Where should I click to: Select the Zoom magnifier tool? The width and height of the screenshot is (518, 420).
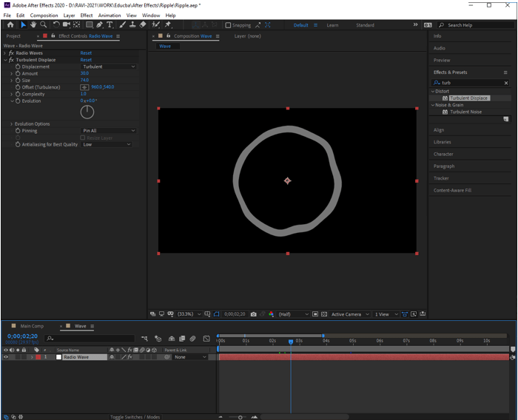[x=43, y=24]
